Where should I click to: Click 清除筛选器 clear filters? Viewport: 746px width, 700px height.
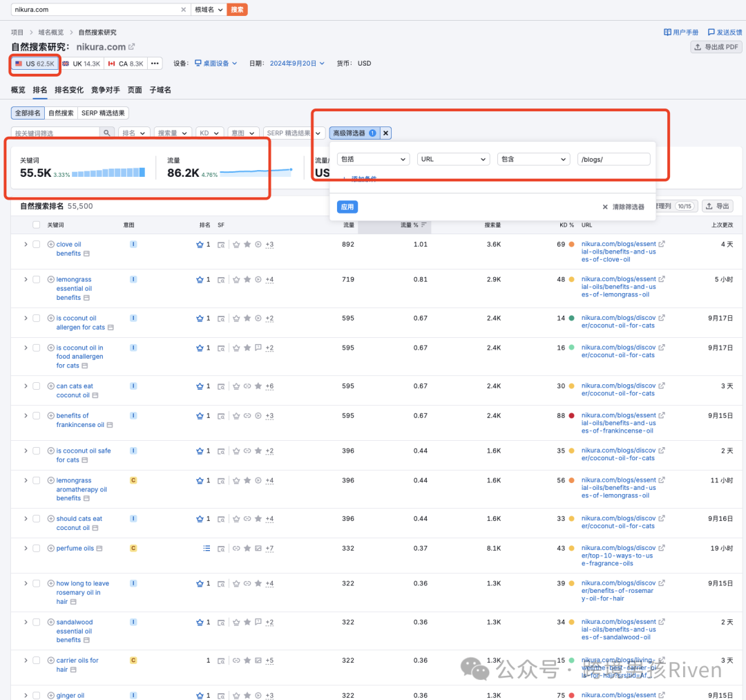click(623, 207)
